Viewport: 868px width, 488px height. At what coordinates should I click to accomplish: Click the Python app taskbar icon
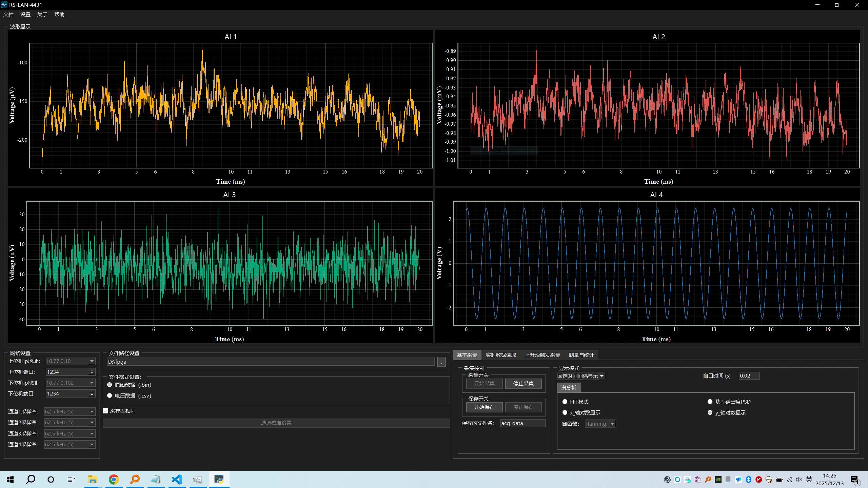point(219,479)
